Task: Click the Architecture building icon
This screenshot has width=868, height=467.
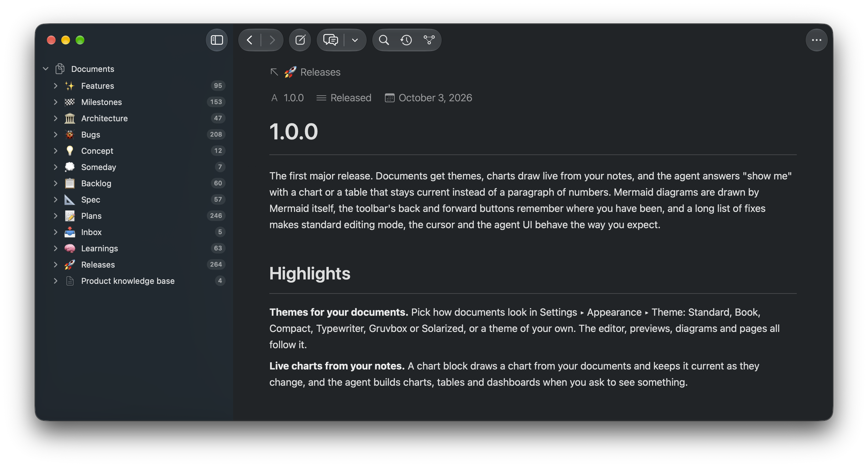Action: point(69,118)
